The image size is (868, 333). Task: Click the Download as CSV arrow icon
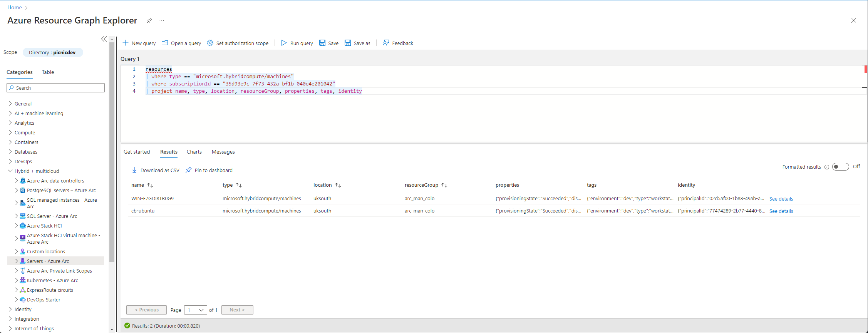pyautogui.click(x=134, y=170)
